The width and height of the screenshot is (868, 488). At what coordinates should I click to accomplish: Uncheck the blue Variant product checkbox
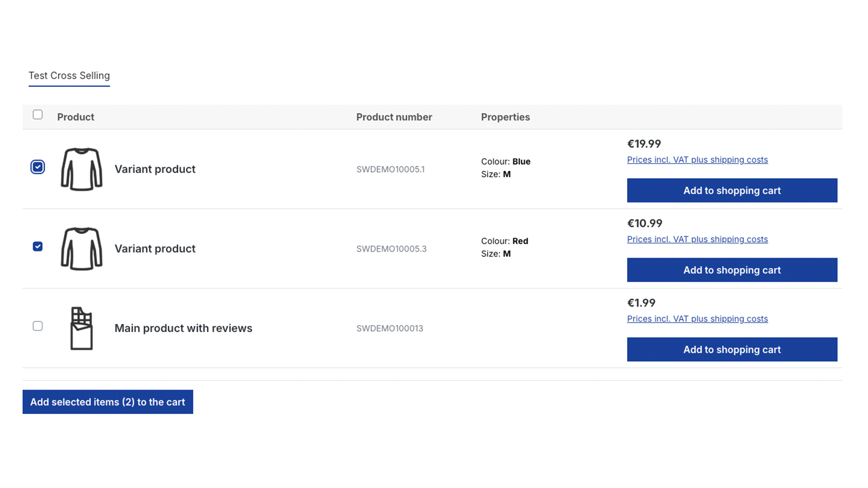38,167
